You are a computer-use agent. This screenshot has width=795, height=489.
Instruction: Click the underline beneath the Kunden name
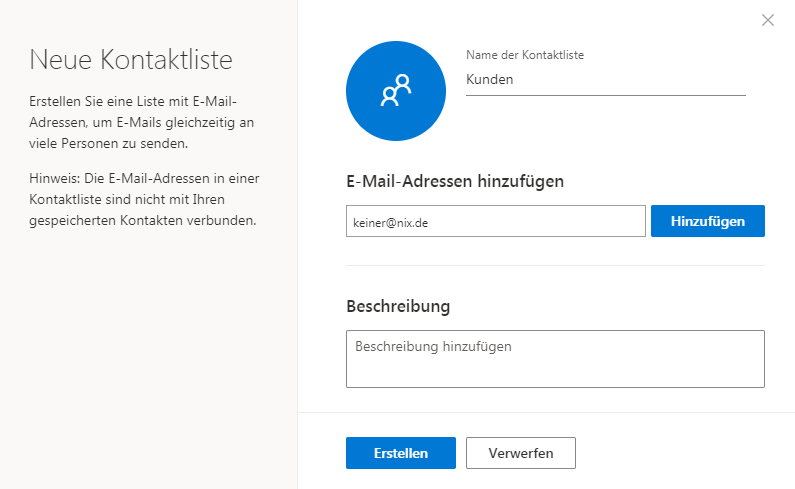tap(605, 95)
